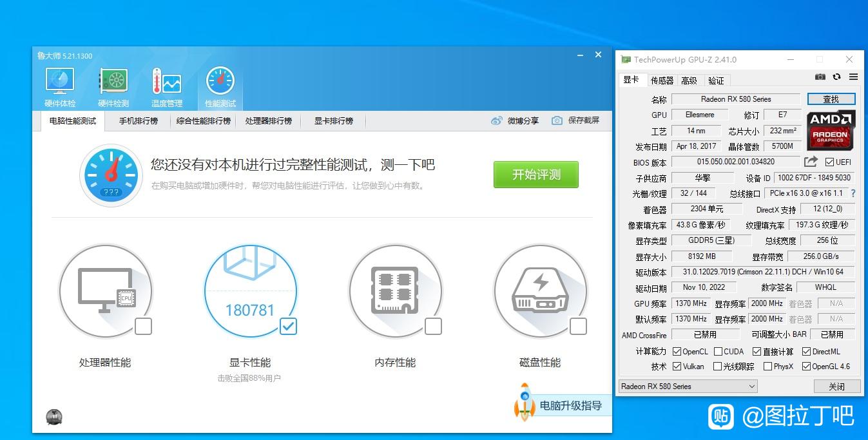Toggle the CUDA checkbox
Image resolution: width=868 pixels, height=440 pixels.
(718, 351)
